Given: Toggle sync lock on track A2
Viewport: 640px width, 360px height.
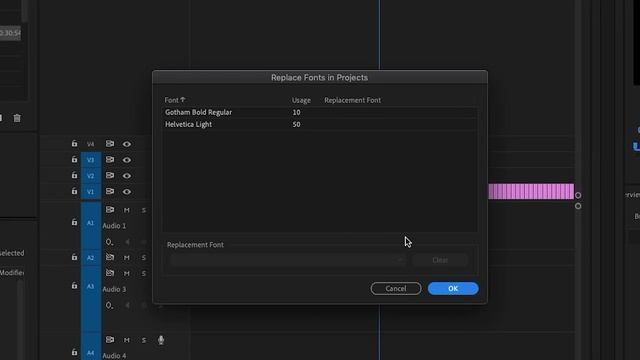Looking at the screenshot, I should pyautogui.click(x=110, y=257).
